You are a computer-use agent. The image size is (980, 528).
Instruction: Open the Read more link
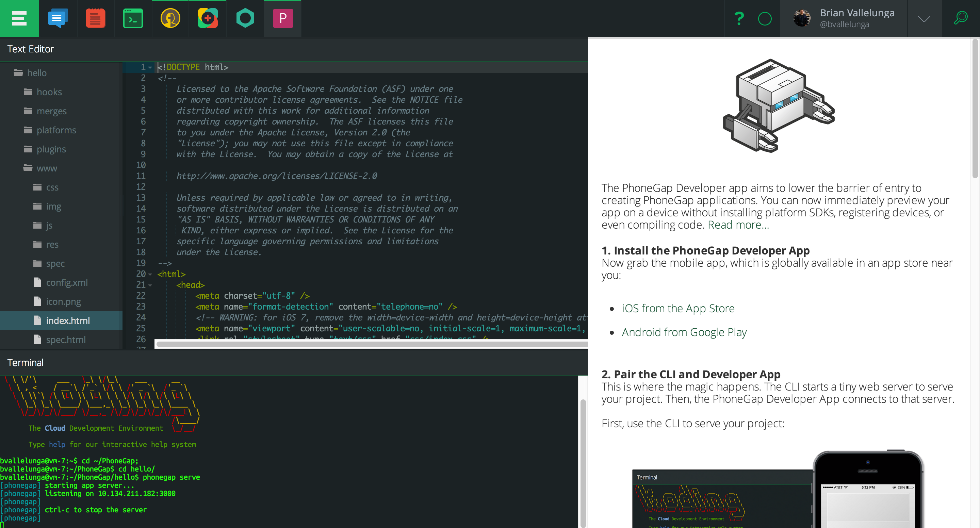(x=738, y=225)
